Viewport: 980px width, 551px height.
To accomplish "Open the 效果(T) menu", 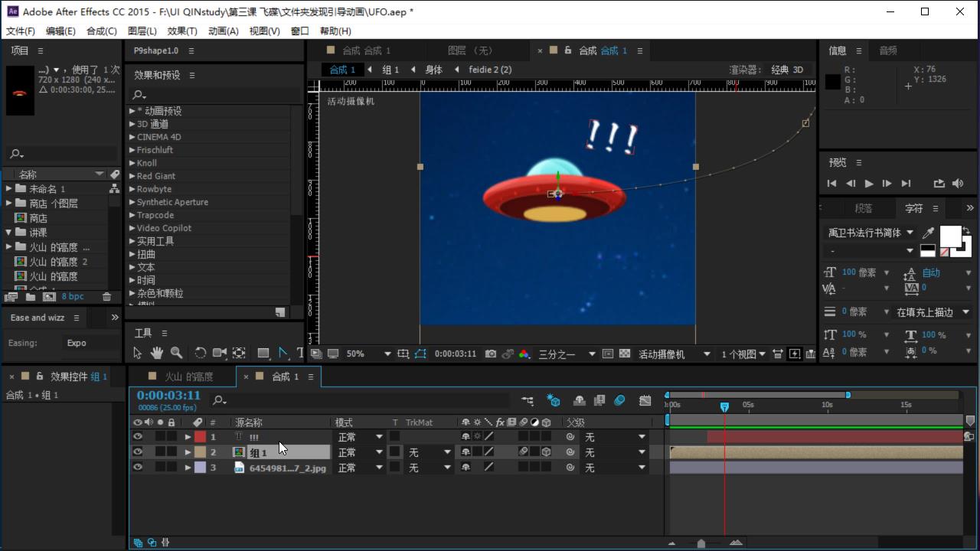I will click(182, 31).
